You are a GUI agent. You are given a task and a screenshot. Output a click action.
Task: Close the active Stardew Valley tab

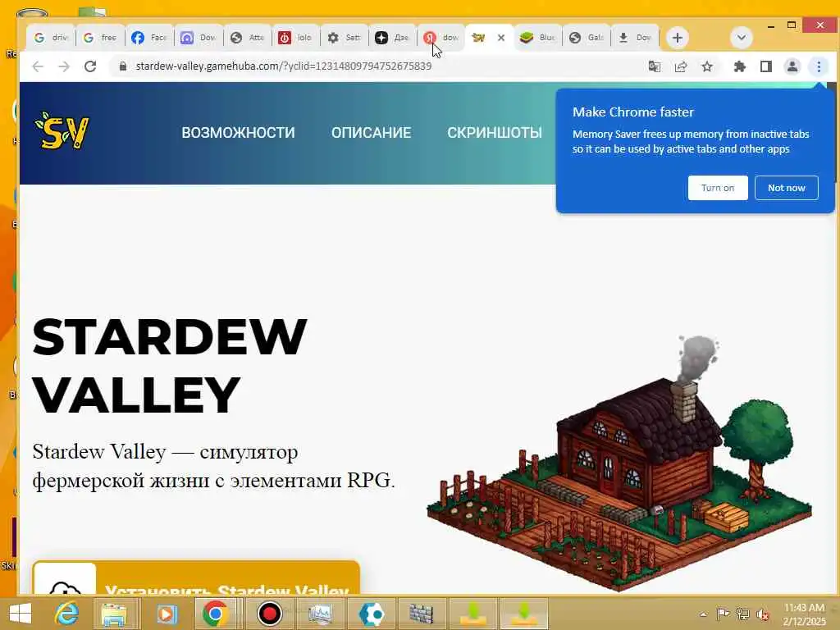tap(501, 38)
